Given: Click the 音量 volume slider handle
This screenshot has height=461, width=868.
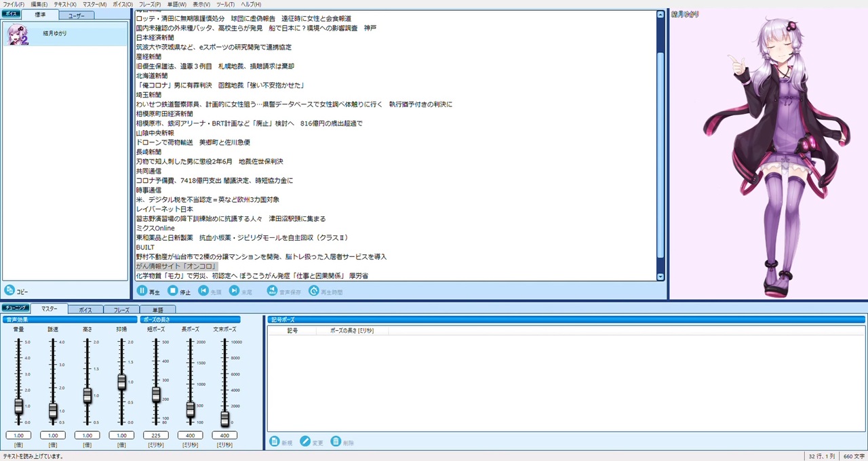Looking at the screenshot, I should click(18, 405).
